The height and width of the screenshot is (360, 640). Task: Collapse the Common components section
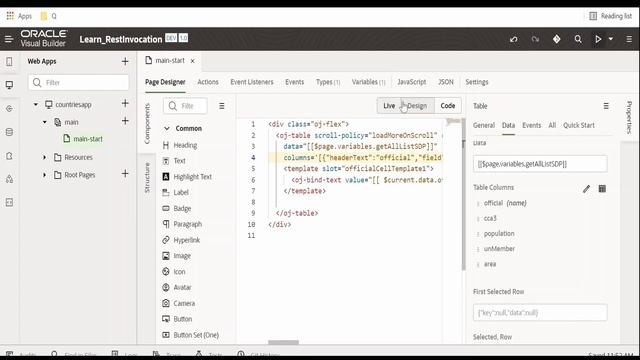tap(167, 128)
